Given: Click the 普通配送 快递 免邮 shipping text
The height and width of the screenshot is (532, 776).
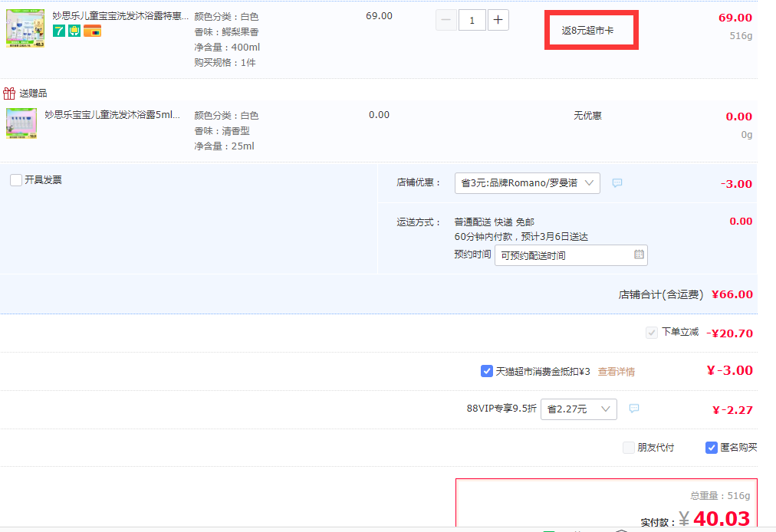Looking at the screenshot, I should 495,222.
